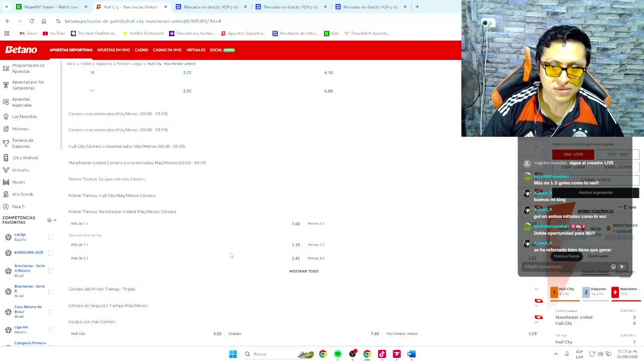Tick the LaLiga favorite checkbox
The width and height of the screenshot is (644, 362).
(x=50, y=237)
